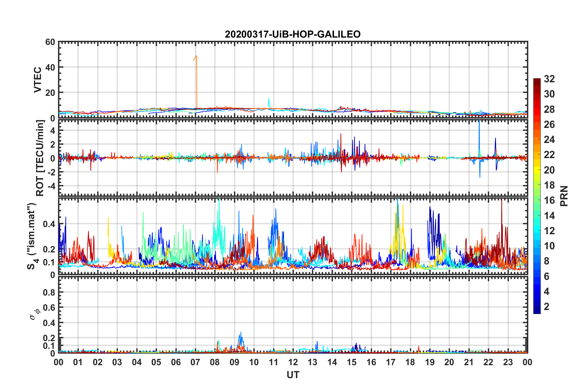586x392 pixels.
Task: Click the "60" tick on the VTEC axis
Action: pos(50,42)
